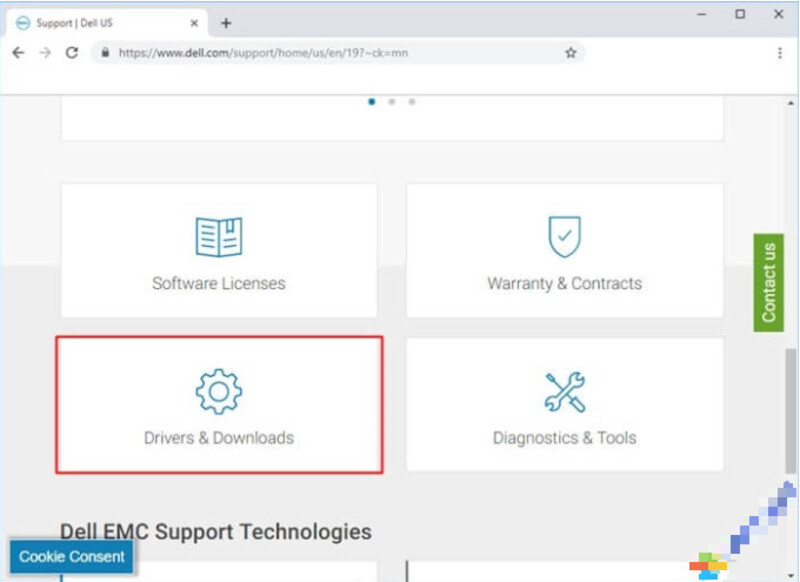The width and height of the screenshot is (800, 582).
Task: Click the browser forward arrow
Action: point(45,53)
